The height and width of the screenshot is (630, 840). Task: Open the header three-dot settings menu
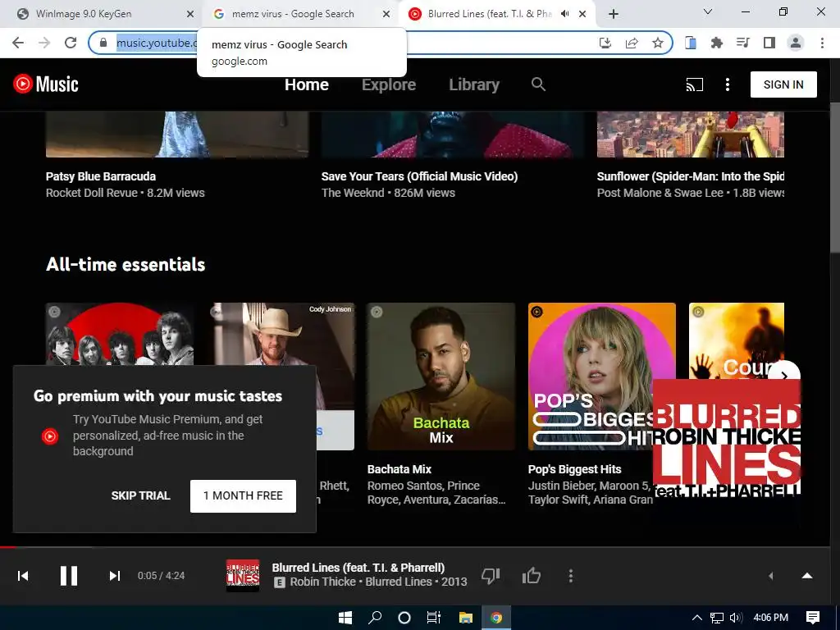click(727, 84)
